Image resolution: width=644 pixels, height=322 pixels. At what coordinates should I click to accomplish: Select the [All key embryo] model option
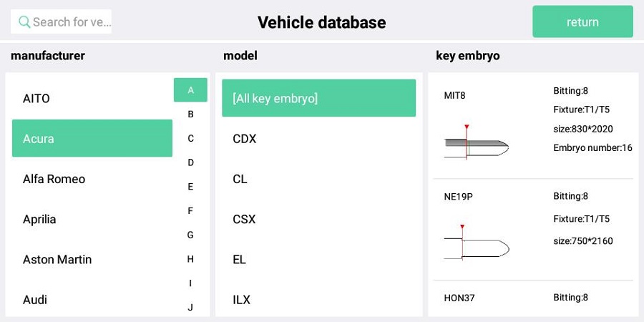coord(318,98)
